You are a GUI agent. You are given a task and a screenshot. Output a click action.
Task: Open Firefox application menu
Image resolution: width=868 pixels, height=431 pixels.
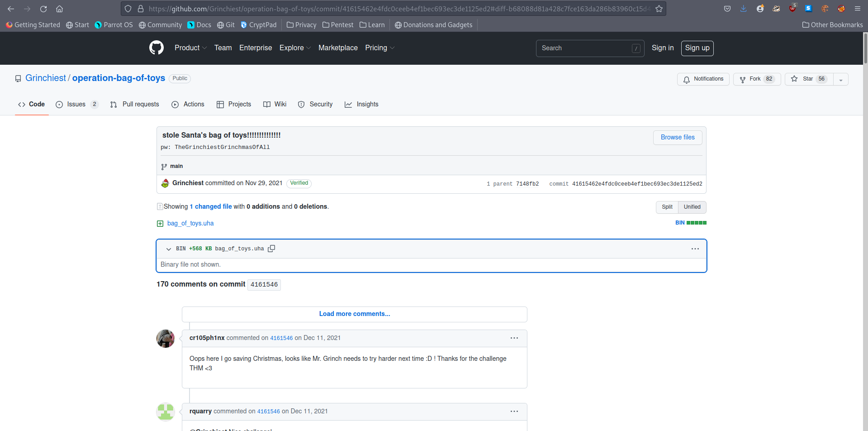coord(857,9)
